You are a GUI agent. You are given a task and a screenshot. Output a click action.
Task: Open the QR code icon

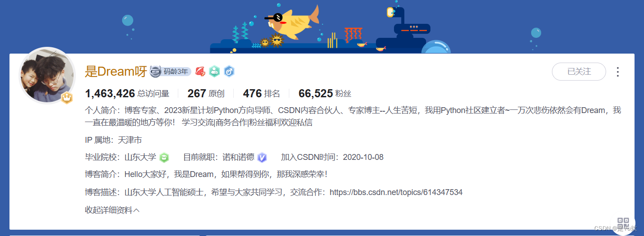623,222
